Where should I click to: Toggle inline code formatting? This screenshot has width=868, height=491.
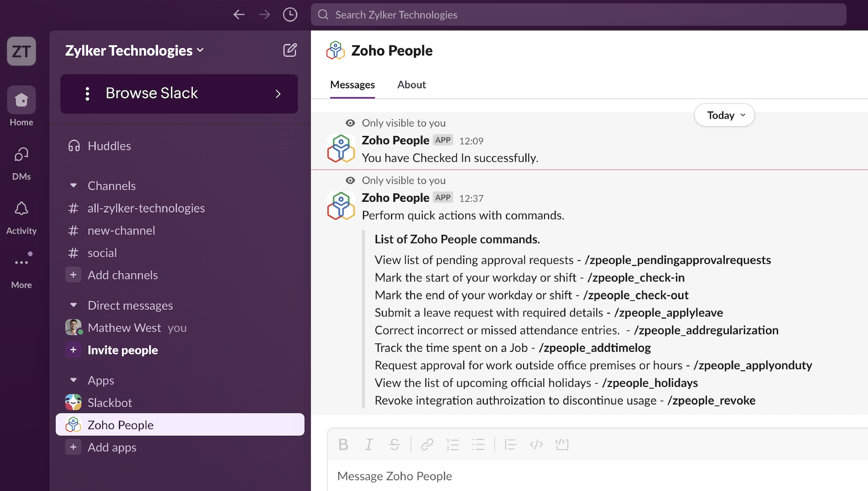pyautogui.click(x=536, y=444)
